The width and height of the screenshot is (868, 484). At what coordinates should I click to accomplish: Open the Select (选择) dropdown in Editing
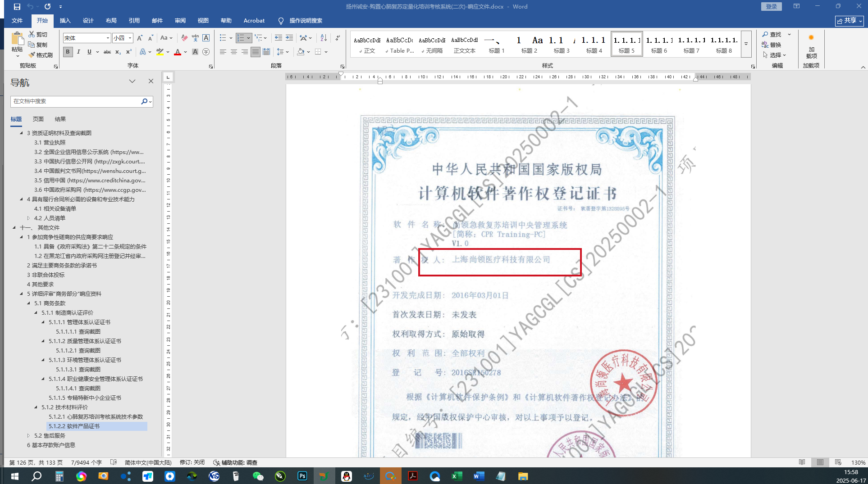[x=774, y=55]
